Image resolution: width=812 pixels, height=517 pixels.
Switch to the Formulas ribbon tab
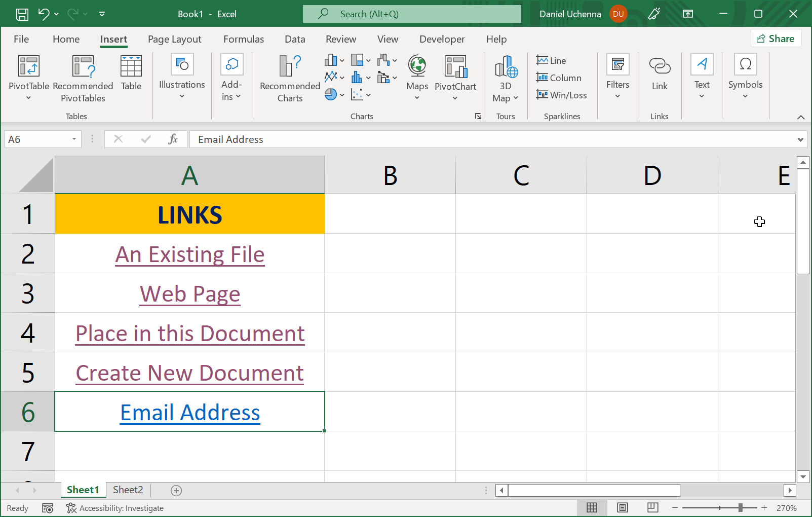(x=244, y=39)
